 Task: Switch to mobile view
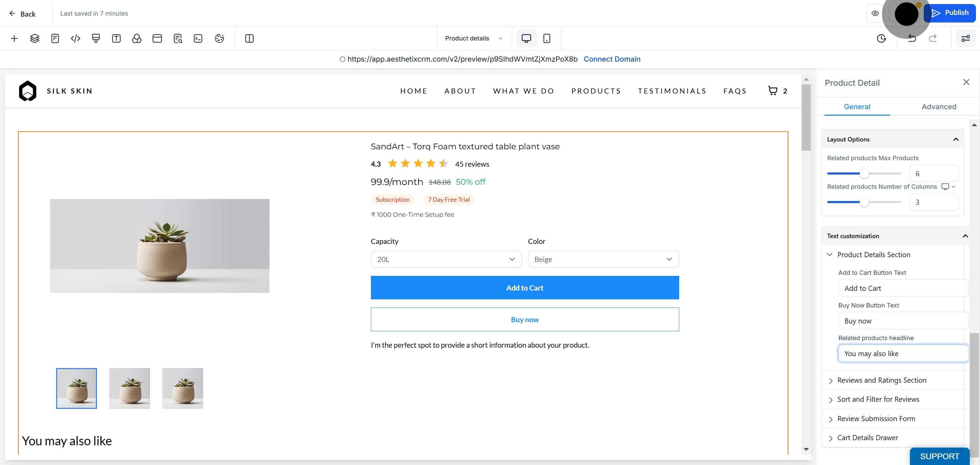[547, 38]
